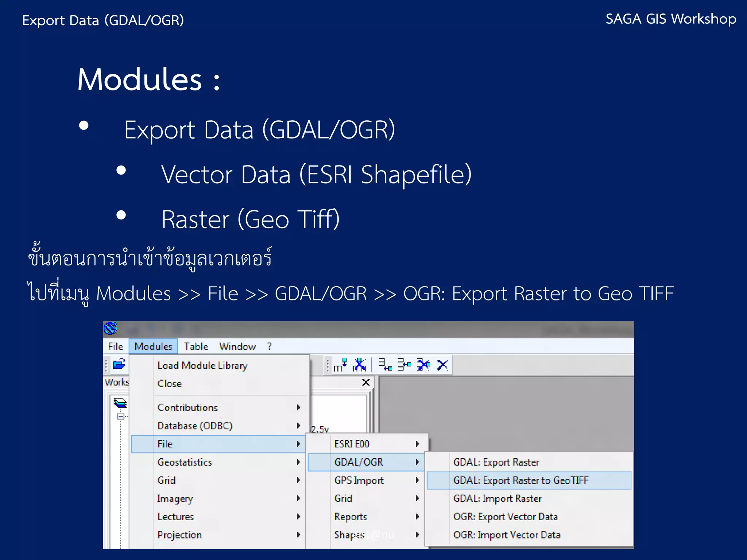Collapse the workspace tree node
This screenshot has height=560, width=747.
(120, 416)
